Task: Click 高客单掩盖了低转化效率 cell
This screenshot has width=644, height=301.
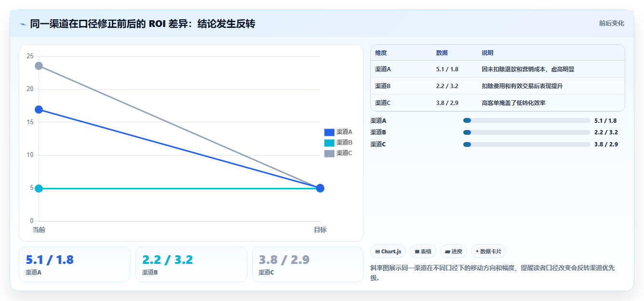Action: [513, 103]
